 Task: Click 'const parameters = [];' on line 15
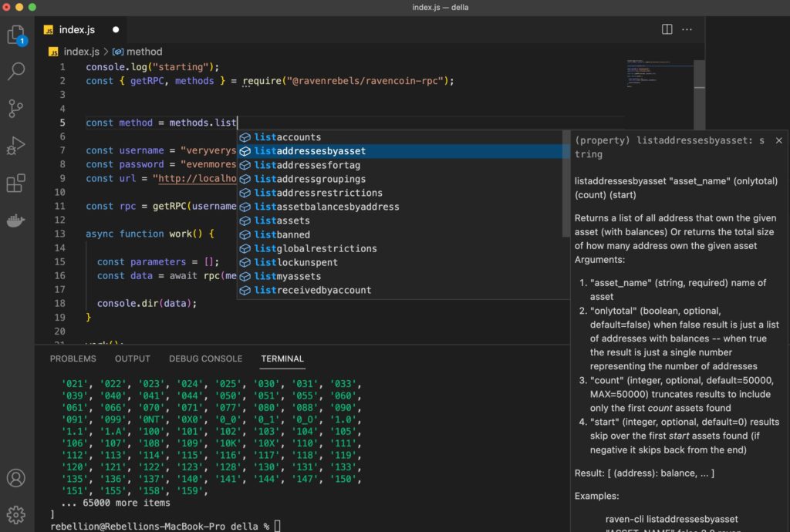[158, 261]
